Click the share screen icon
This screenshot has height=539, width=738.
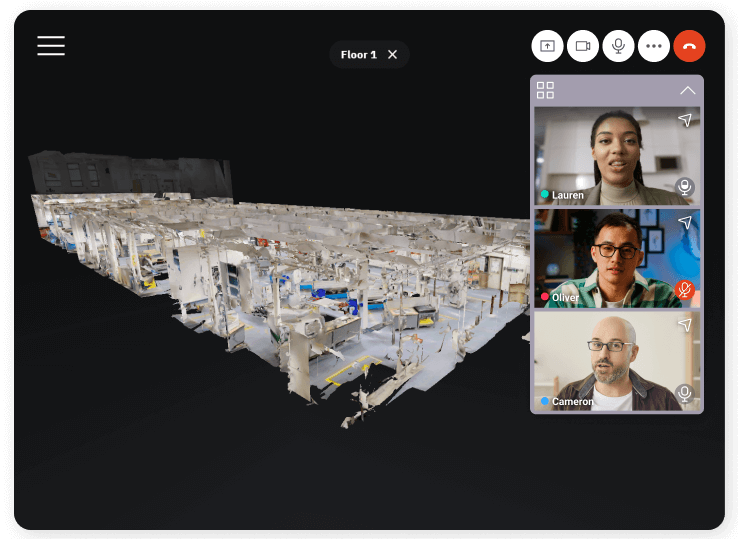pyautogui.click(x=547, y=46)
